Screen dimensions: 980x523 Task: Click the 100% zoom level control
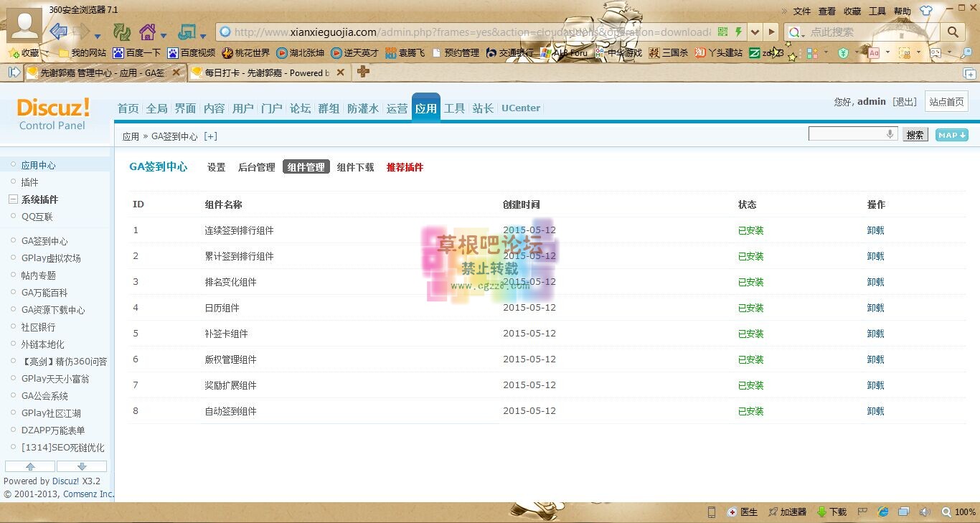[959, 512]
